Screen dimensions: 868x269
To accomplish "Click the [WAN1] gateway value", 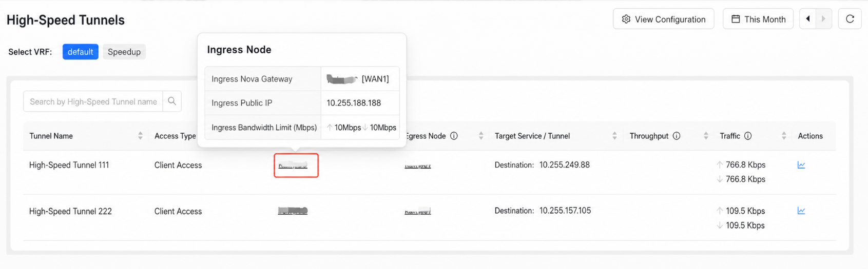I will [375, 79].
